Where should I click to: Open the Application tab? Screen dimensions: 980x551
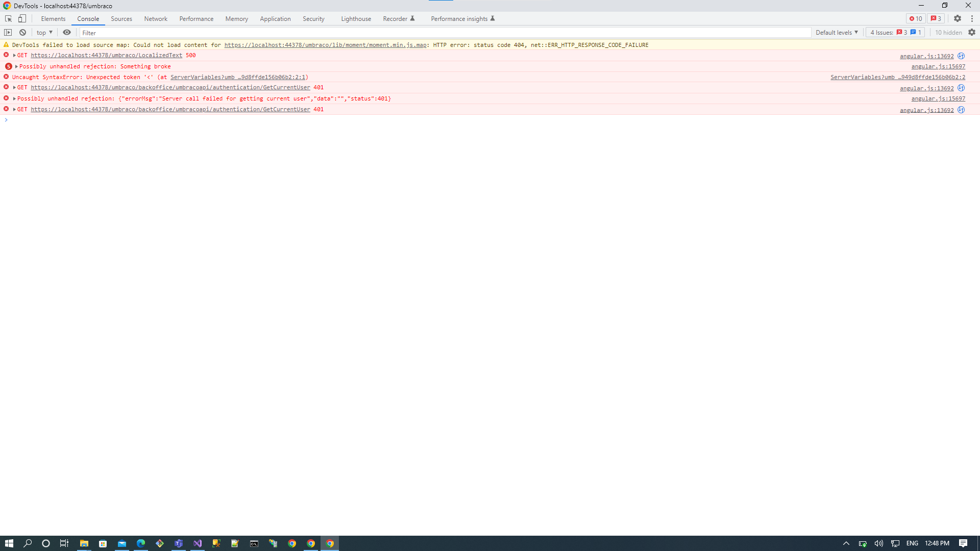[x=275, y=18]
